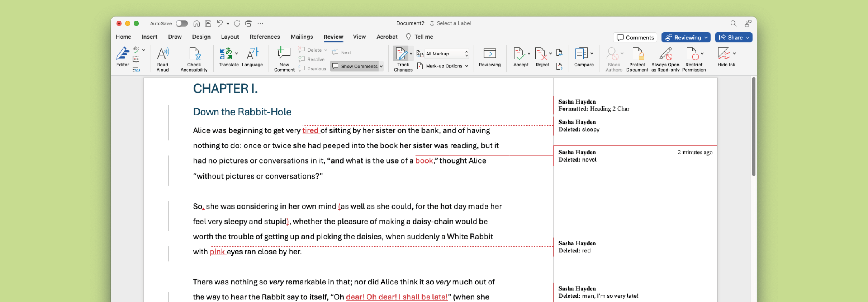Click the vertical document scrollbar
The height and width of the screenshot is (302, 868).
(x=754, y=126)
